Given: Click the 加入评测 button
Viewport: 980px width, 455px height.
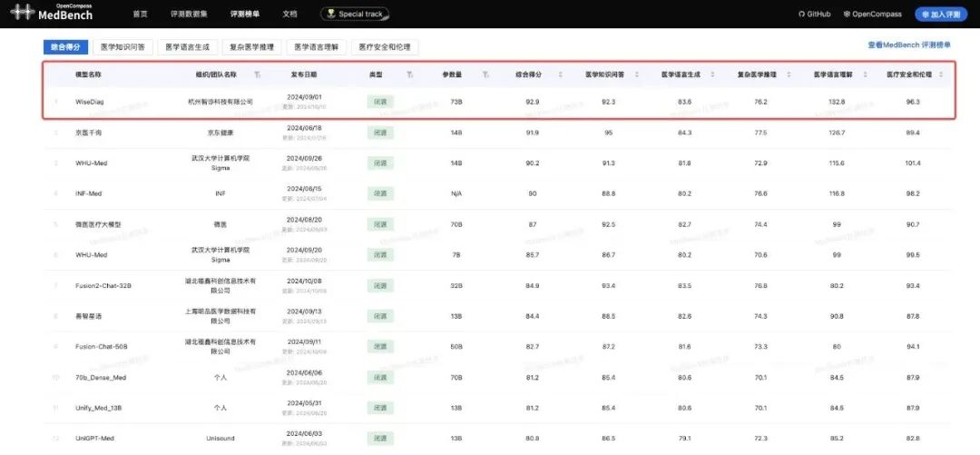Looking at the screenshot, I should tap(941, 15).
